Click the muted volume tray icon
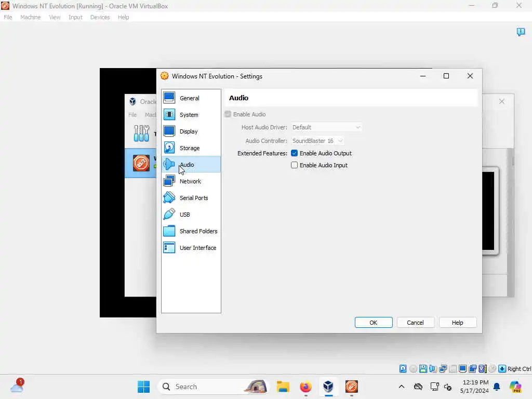The width and height of the screenshot is (532, 399). (x=448, y=387)
